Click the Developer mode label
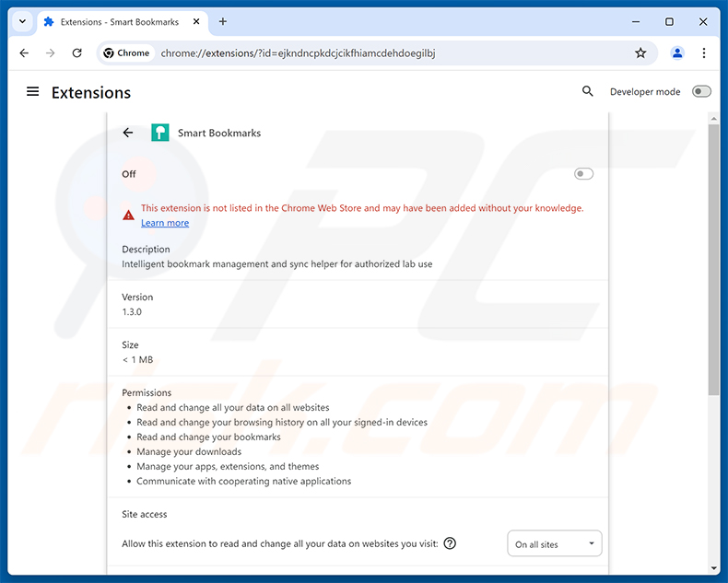The height and width of the screenshot is (583, 728). point(645,92)
